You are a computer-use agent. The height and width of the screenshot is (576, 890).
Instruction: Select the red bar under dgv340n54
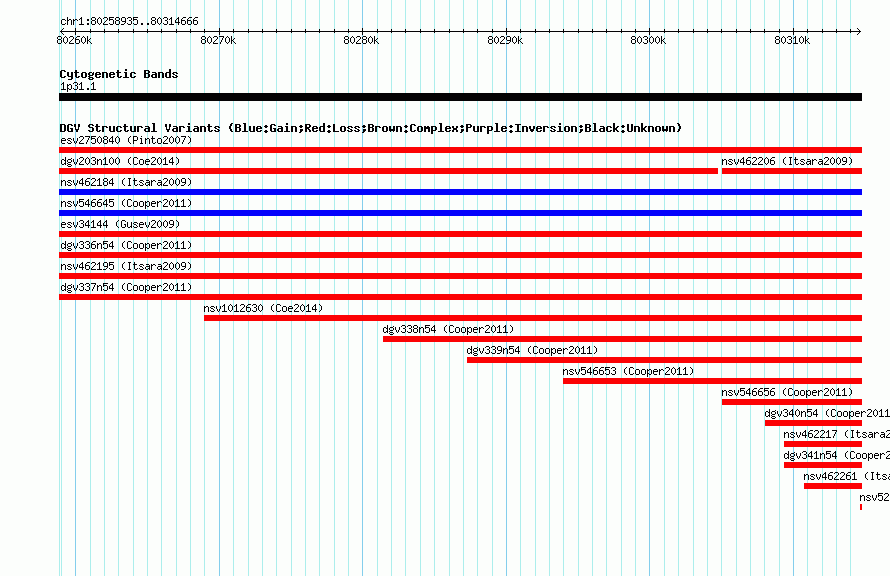[x=813, y=423]
